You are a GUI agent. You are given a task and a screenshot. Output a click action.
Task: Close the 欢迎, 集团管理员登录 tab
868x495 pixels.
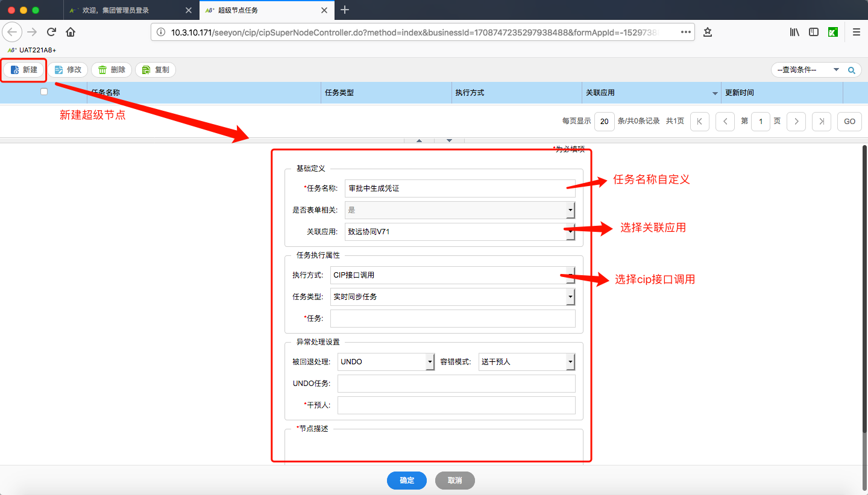[x=189, y=10]
